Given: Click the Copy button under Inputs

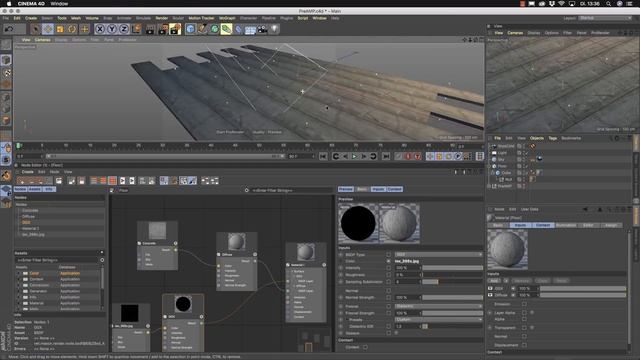Looking at the screenshot, I should pyautogui.click(x=542, y=281).
